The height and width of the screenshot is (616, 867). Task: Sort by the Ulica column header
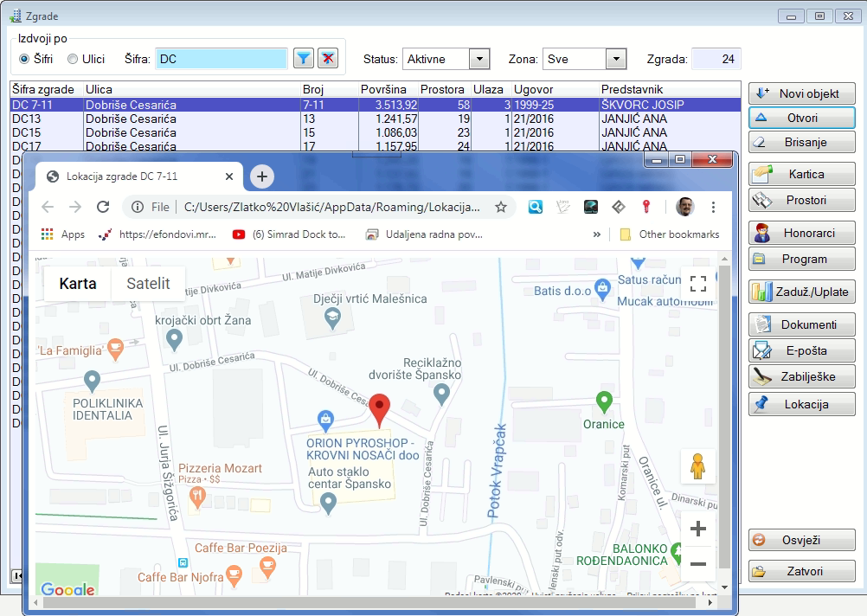click(192, 89)
